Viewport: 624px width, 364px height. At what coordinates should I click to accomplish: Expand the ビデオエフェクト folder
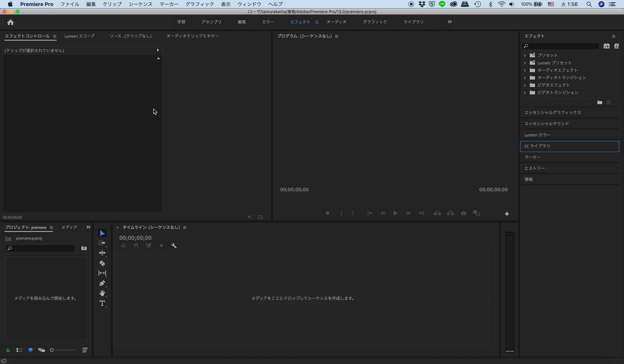525,85
